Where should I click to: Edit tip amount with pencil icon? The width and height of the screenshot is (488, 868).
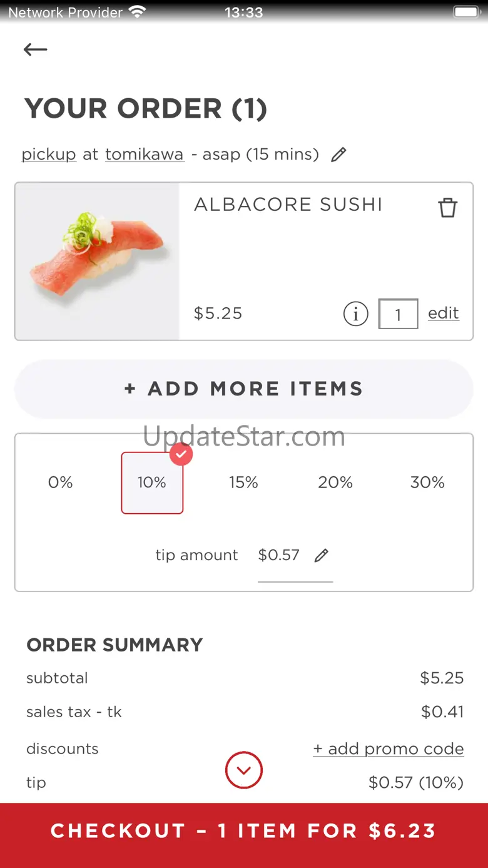pos(322,555)
